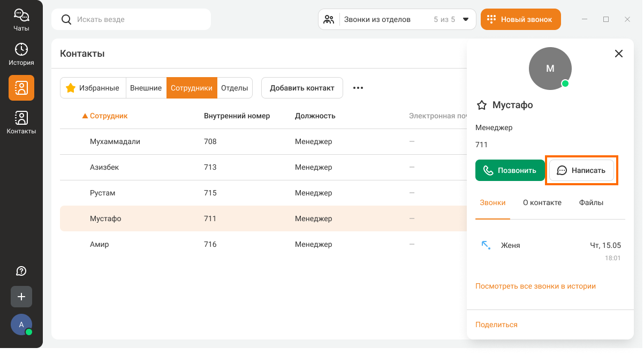Switch to the Избранные tab
Image resolution: width=644 pixels, height=355 pixels.
pyautogui.click(x=93, y=88)
